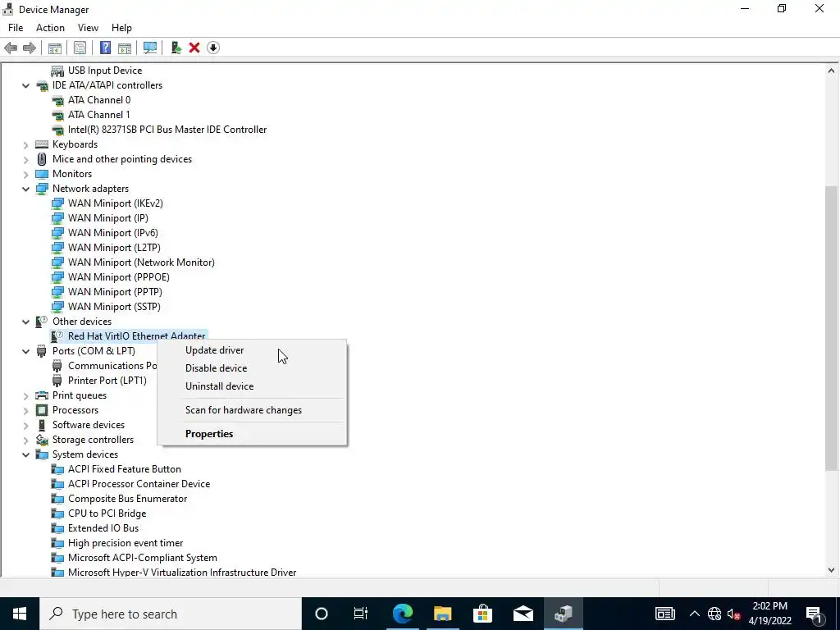Expand the Keyboards category

click(25, 144)
